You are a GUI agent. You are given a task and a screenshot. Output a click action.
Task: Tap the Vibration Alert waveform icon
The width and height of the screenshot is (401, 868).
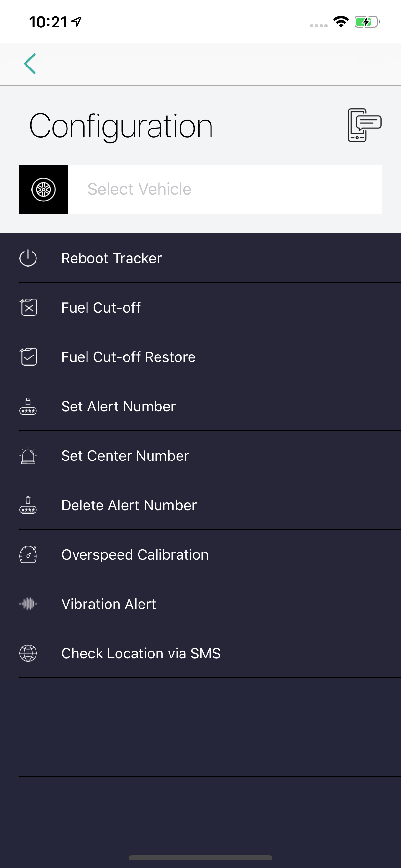click(28, 604)
